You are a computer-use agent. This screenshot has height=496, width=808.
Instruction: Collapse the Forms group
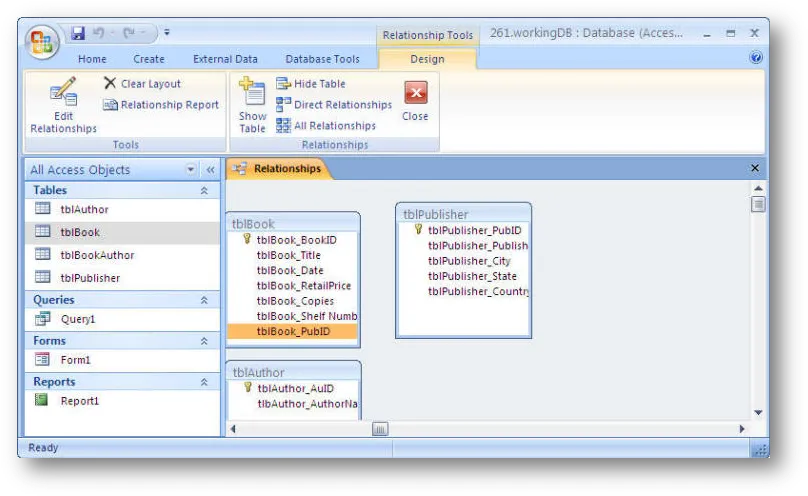(204, 341)
